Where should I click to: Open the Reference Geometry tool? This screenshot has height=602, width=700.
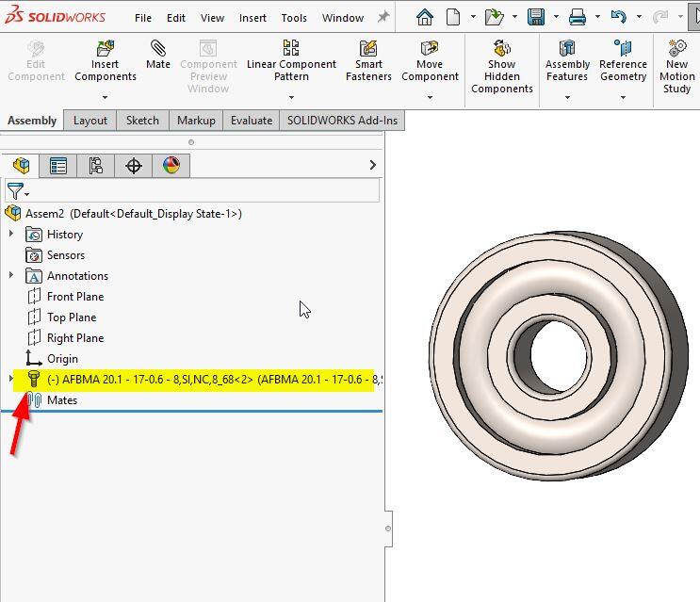point(623,49)
